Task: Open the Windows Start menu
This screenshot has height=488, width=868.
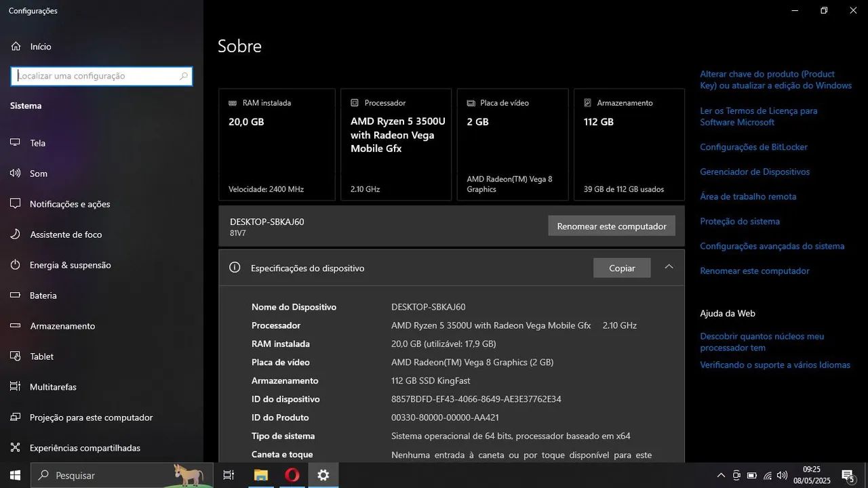Action: [15, 475]
